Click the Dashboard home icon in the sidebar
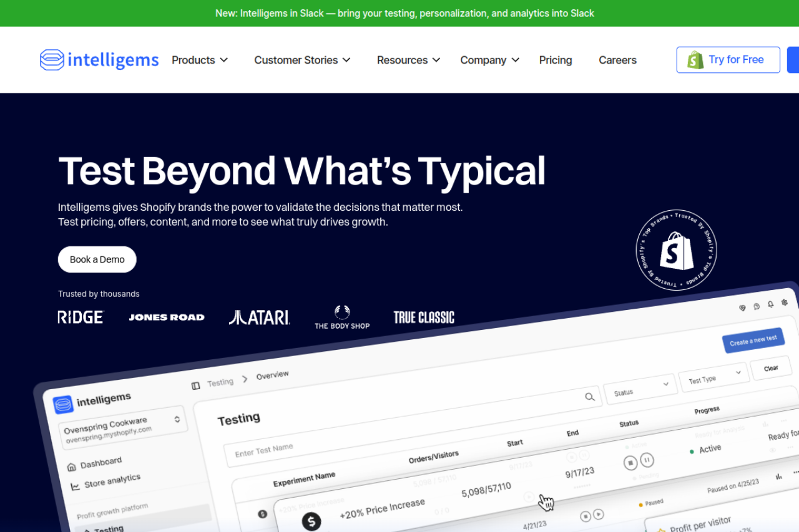The image size is (799, 532). pos(71,467)
